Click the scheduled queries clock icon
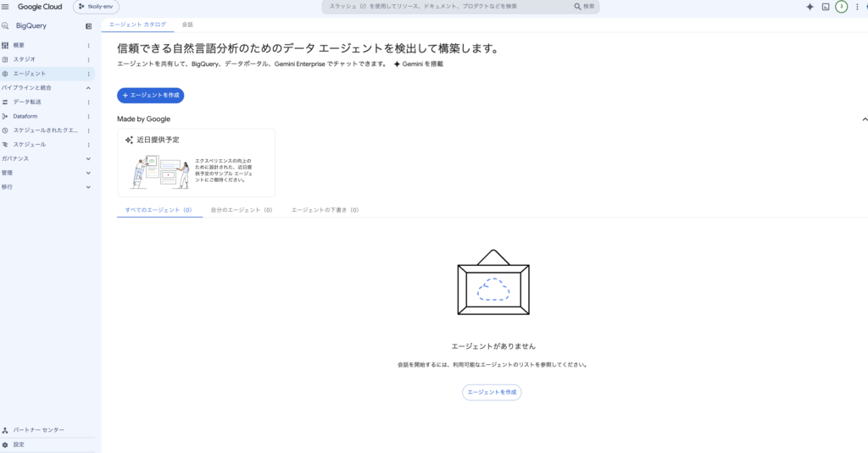This screenshot has width=868, height=453. tap(5, 130)
